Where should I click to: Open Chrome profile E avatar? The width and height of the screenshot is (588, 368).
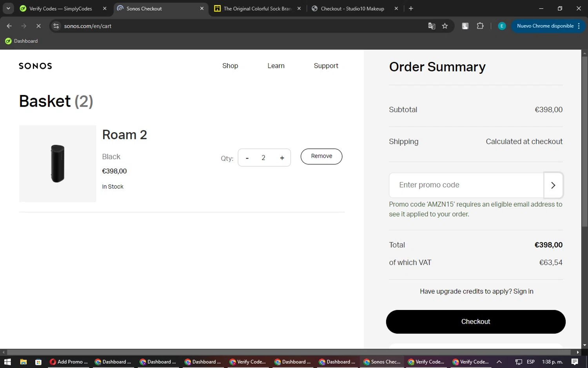502,26
